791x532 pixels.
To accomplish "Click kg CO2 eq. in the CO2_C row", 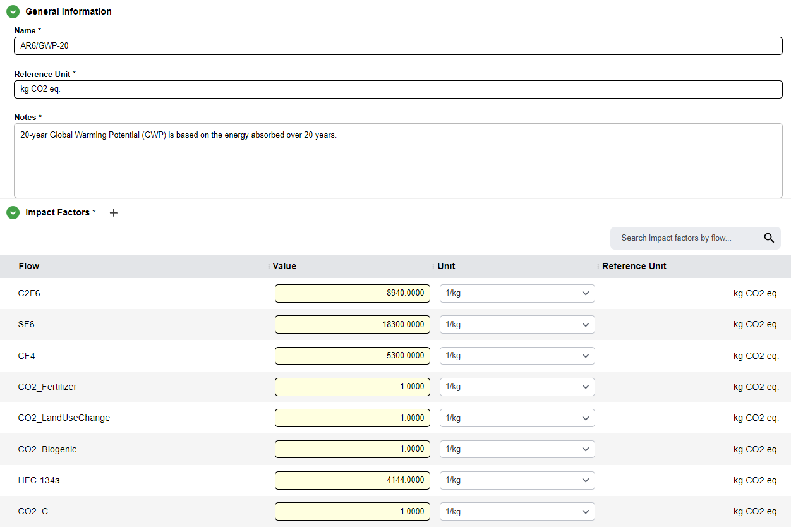I will [756, 511].
